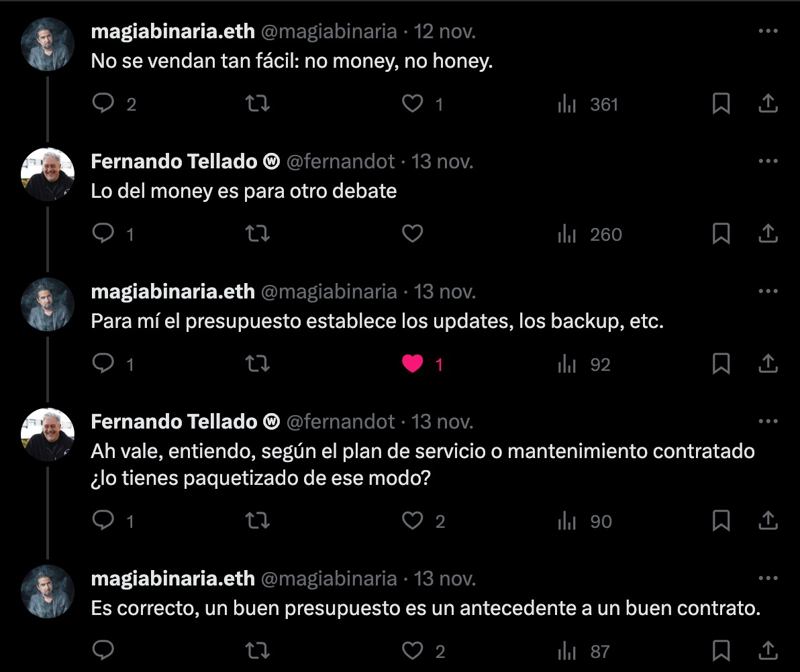This screenshot has width=800, height=672.
Task: View analytics showing 361 views
Action: coord(588,104)
